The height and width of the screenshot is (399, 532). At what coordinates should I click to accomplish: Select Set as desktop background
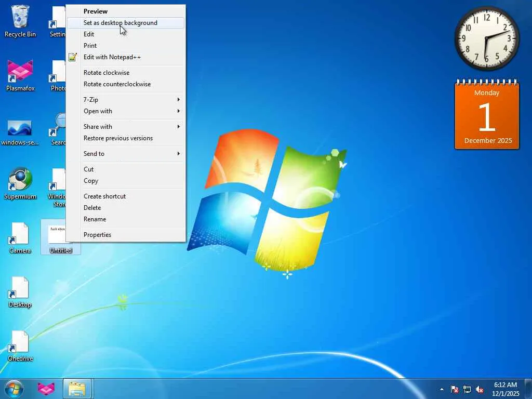pos(126,23)
